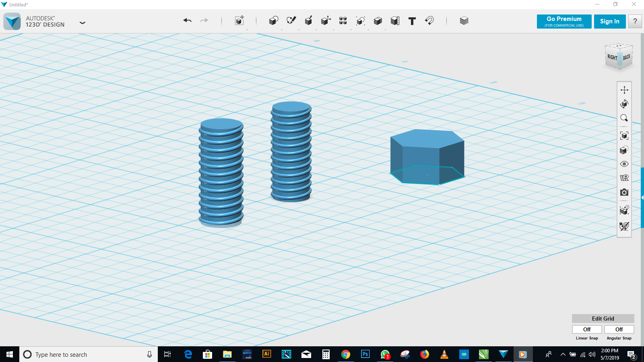Open the Angular Snap dropdown
Viewport: 644px width, 362px height.
tap(619, 329)
